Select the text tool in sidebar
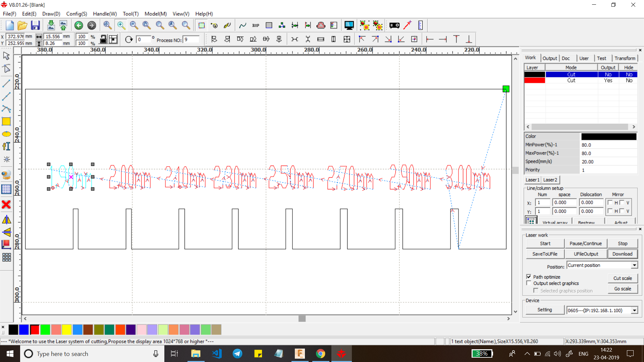Viewport: 644px width, 362px height. [6, 146]
